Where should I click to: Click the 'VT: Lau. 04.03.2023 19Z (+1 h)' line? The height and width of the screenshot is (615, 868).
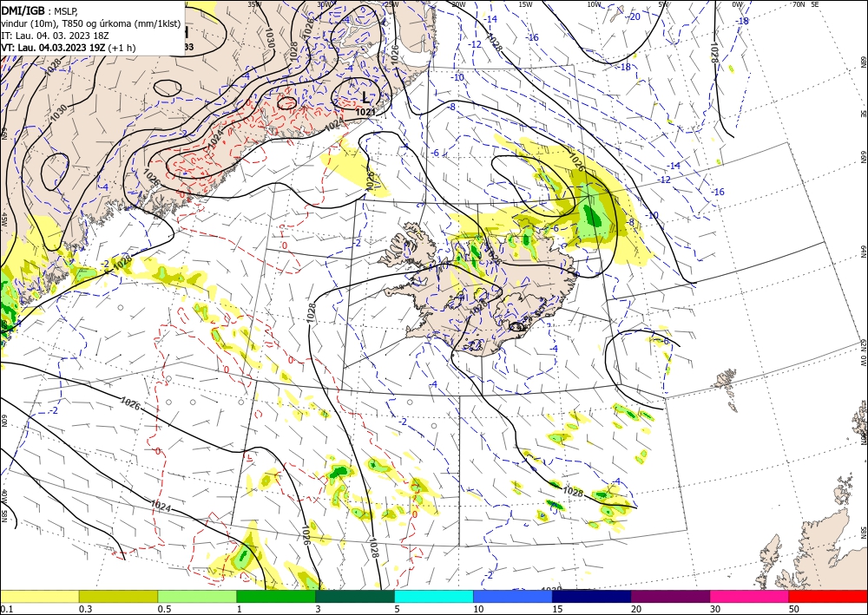[68, 48]
